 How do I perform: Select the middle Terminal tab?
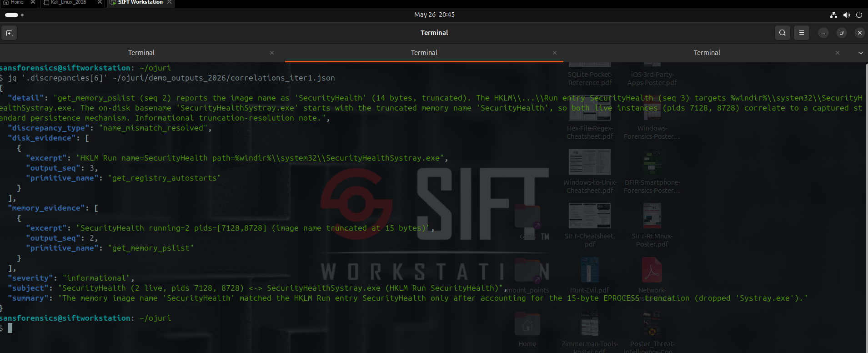pos(424,53)
